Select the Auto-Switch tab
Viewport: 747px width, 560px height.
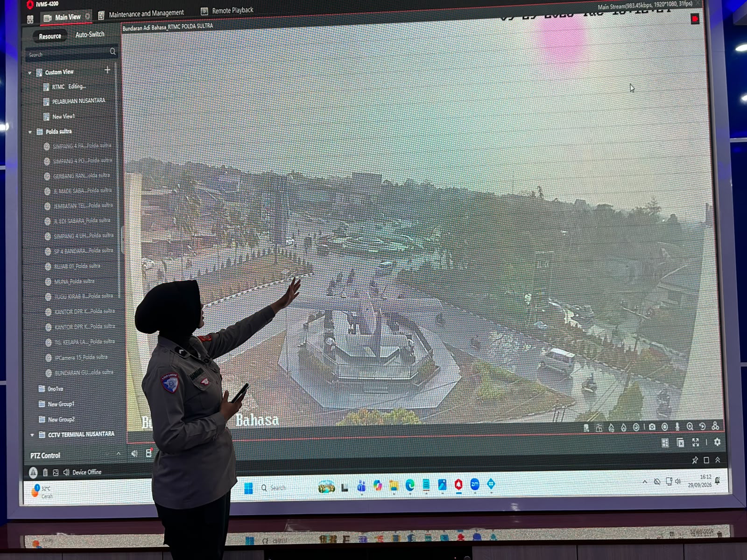click(x=90, y=35)
